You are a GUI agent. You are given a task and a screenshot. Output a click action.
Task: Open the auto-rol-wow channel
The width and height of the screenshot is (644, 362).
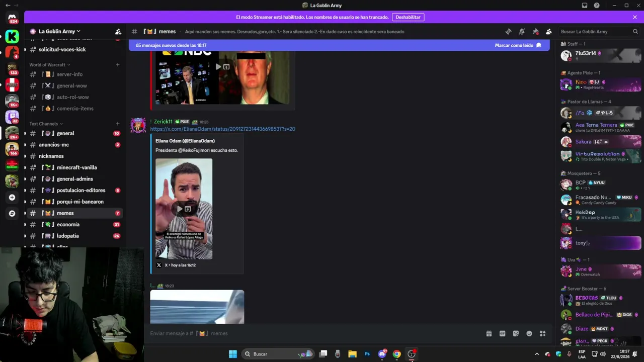pyautogui.click(x=75, y=98)
